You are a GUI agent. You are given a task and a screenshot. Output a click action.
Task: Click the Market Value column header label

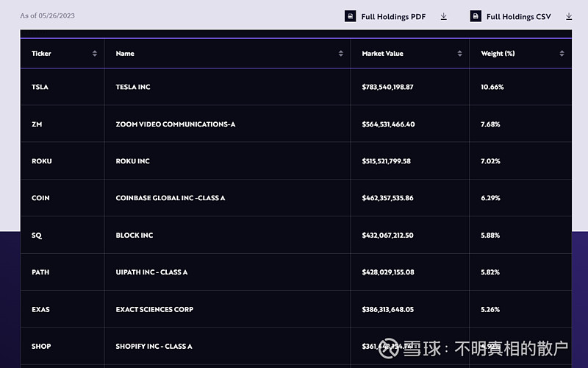tap(382, 53)
